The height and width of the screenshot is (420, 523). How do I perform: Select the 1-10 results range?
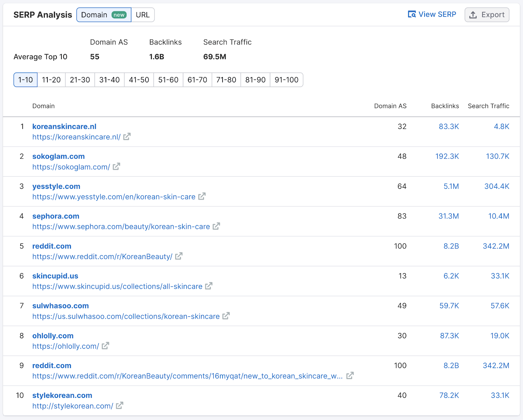point(25,80)
